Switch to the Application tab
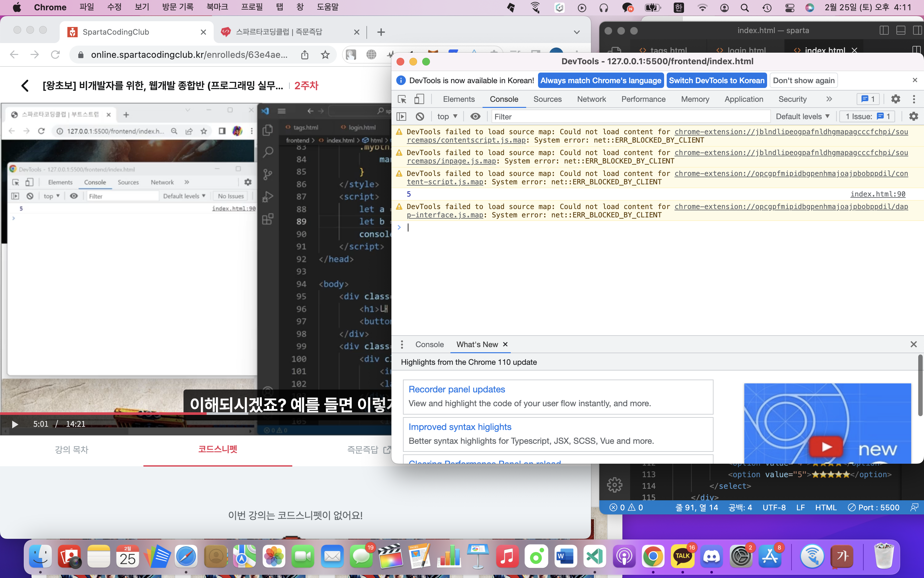924x578 pixels. click(x=744, y=100)
